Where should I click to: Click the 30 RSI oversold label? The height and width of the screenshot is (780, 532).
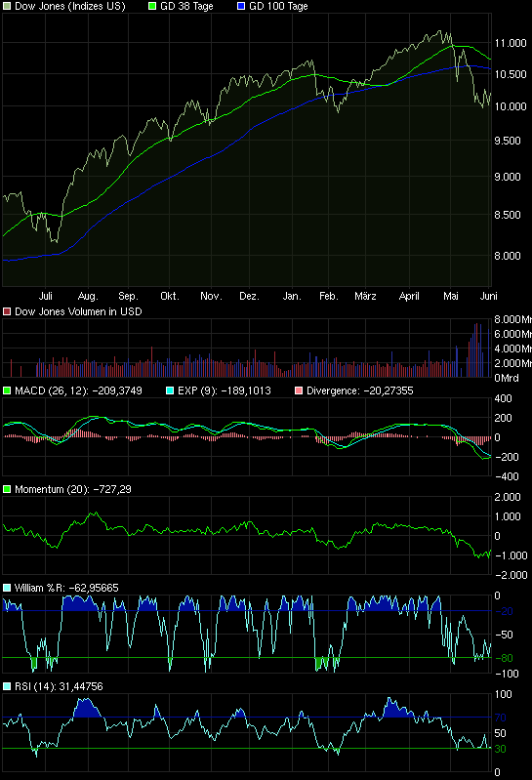[x=501, y=749]
